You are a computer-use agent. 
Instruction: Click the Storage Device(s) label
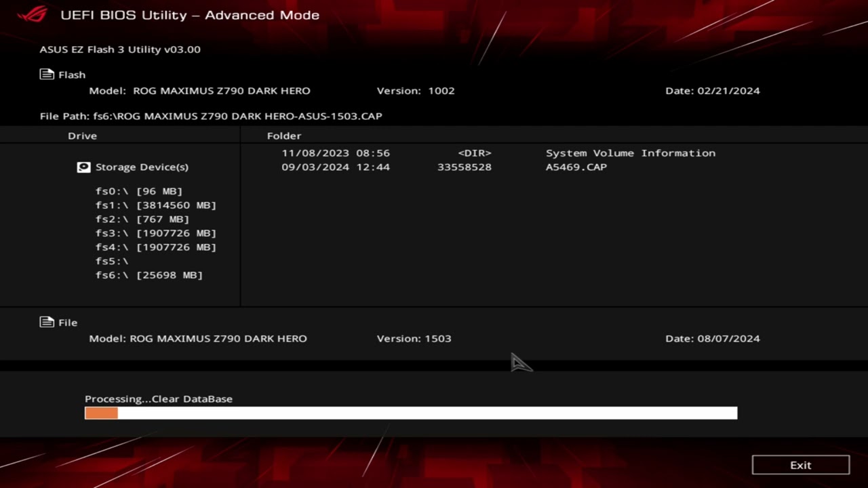click(142, 167)
